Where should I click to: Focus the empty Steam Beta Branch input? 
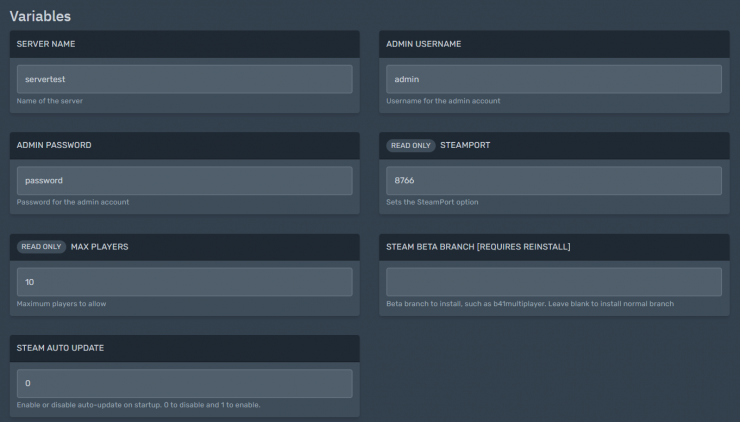point(553,282)
